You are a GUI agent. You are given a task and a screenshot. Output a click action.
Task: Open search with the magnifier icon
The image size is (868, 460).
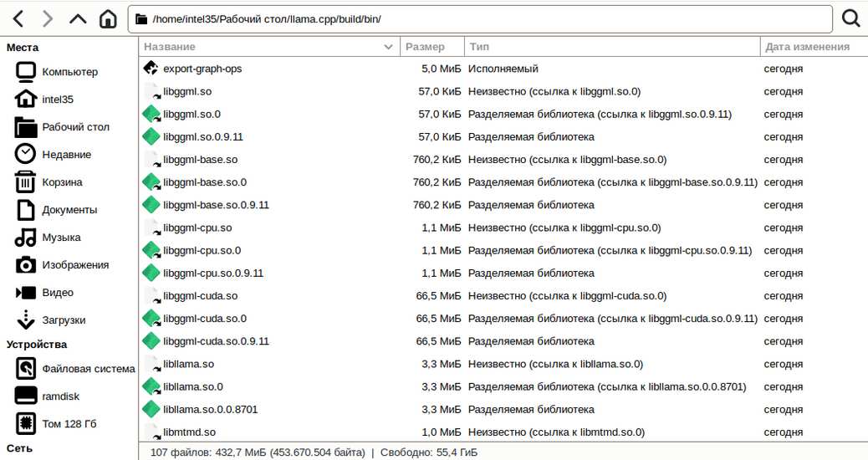click(x=850, y=18)
